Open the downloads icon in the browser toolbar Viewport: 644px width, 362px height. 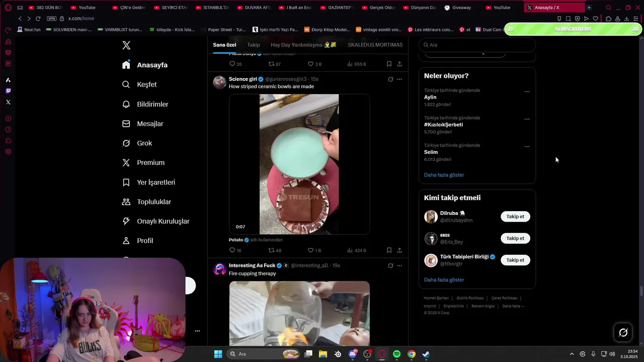click(626, 19)
